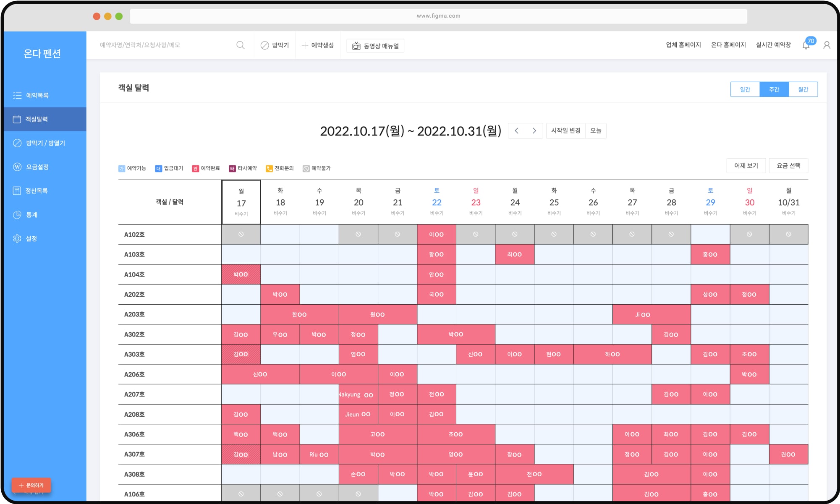Open the user profile icon

click(x=827, y=45)
